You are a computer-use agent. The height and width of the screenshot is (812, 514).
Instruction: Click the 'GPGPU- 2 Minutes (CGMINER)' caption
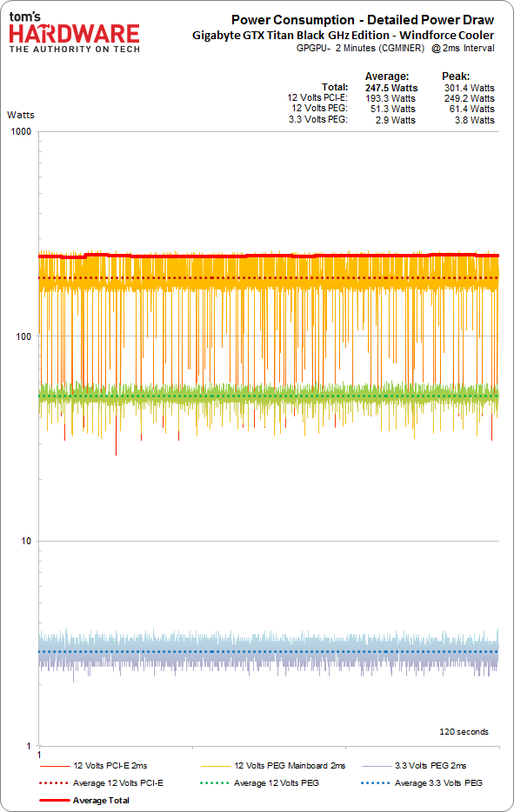tap(360, 48)
